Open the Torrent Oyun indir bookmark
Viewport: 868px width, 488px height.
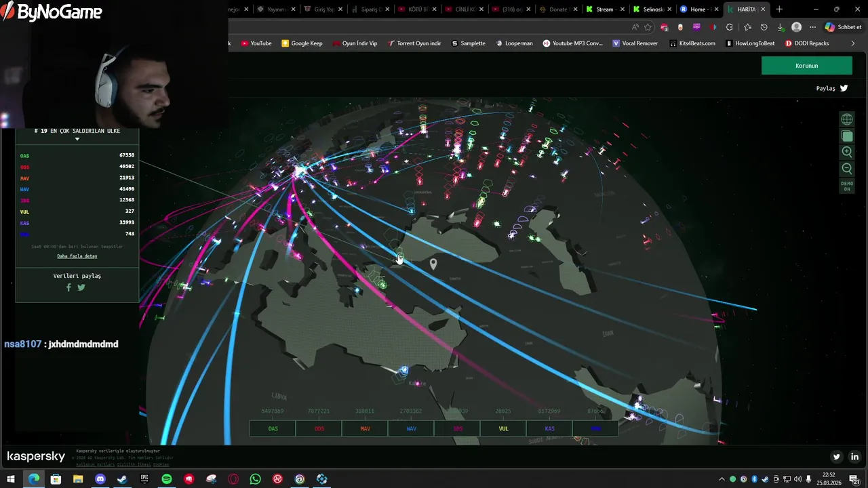[x=414, y=43]
